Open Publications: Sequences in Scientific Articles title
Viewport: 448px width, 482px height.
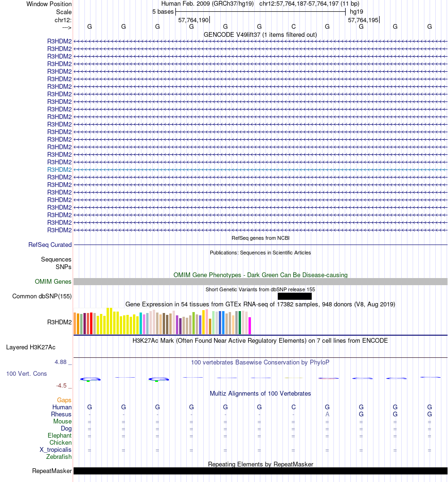(x=260, y=253)
